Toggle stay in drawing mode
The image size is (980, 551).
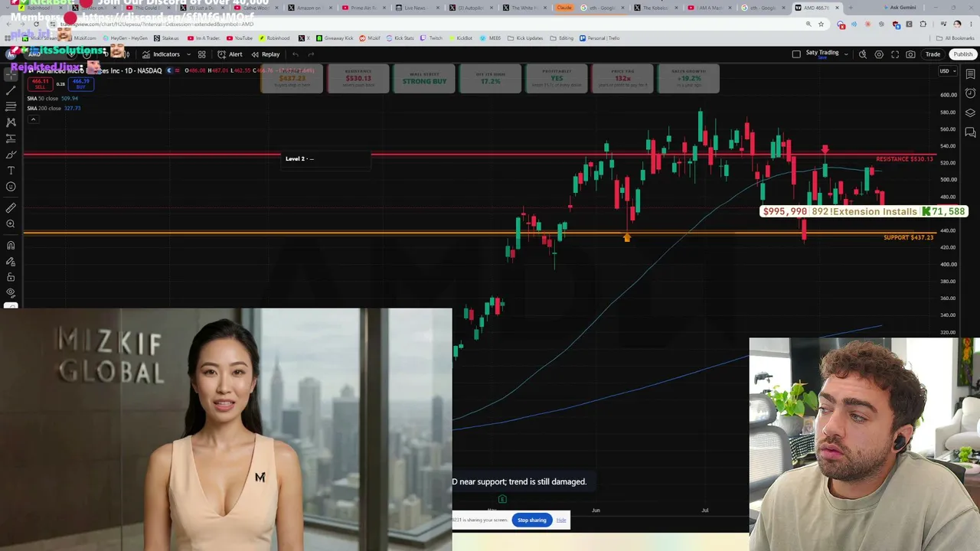click(x=11, y=261)
